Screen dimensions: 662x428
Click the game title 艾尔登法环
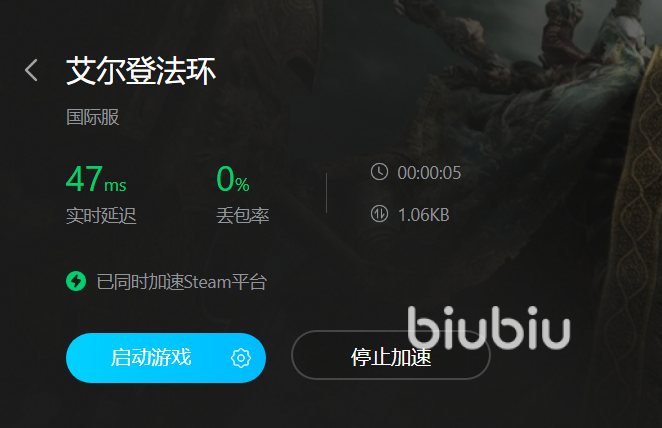(x=141, y=71)
